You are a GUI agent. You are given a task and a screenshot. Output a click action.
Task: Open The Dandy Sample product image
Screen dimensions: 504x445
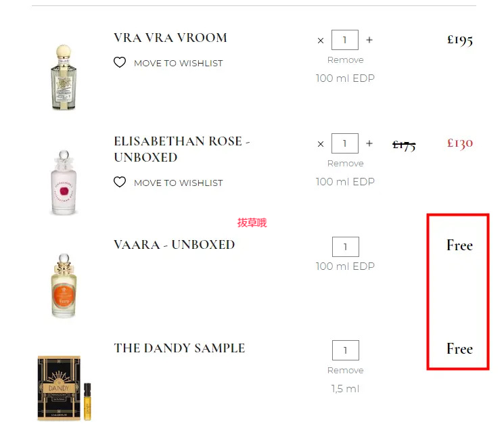[x=64, y=388]
